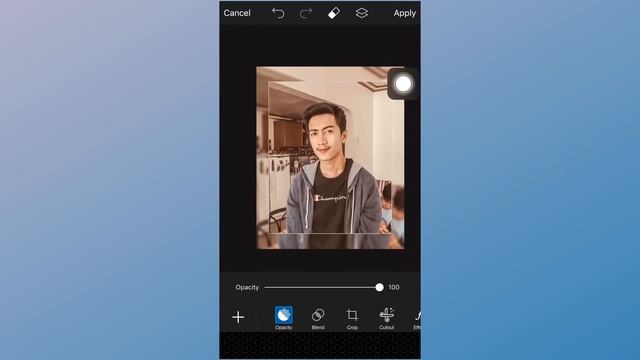
Task: Click the Opacity slider knob
Action: tap(379, 287)
